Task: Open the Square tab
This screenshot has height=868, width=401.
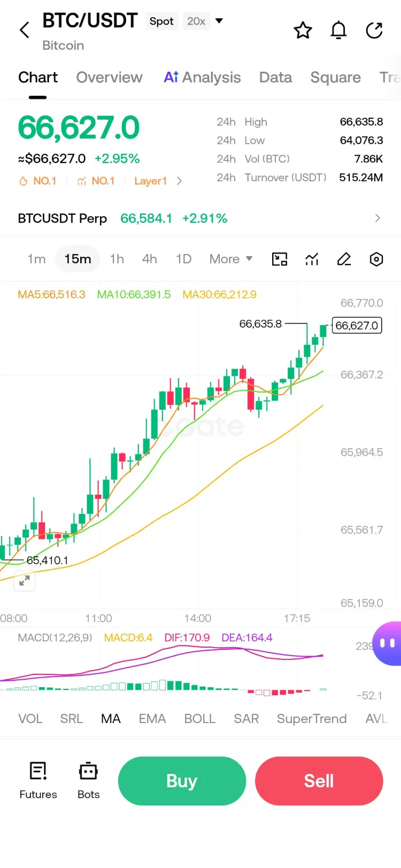Action: [335, 78]
